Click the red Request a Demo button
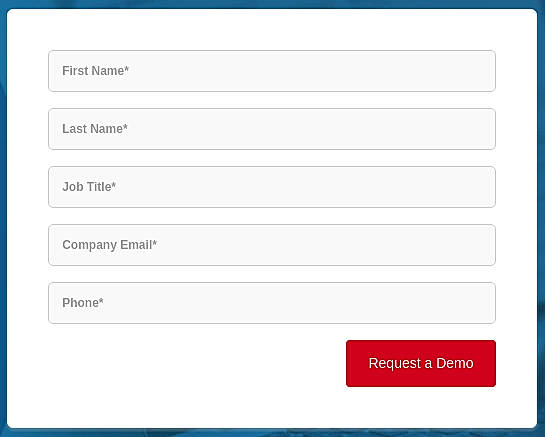This screenshot has height=437, width=545. (x=421, y=363)
